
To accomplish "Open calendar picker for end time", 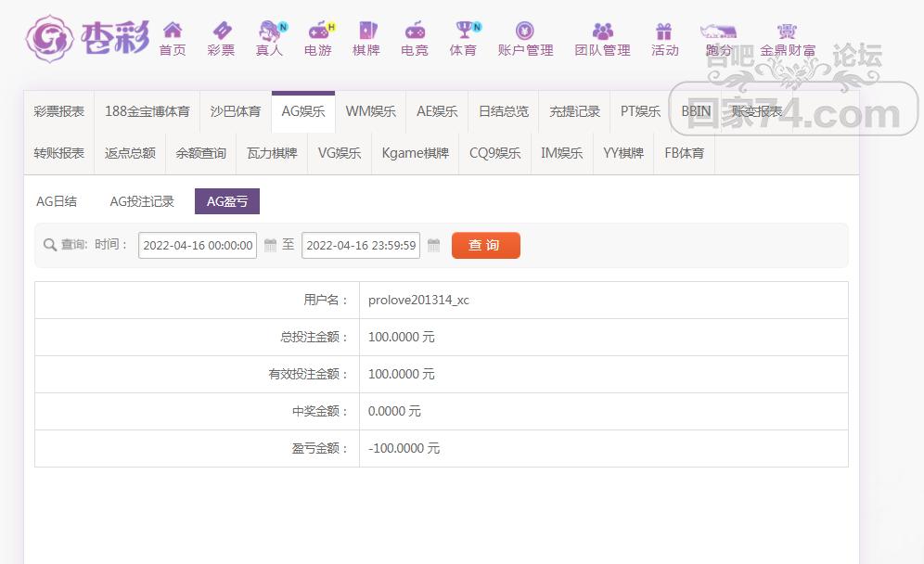I will click(x=433, y=245).
